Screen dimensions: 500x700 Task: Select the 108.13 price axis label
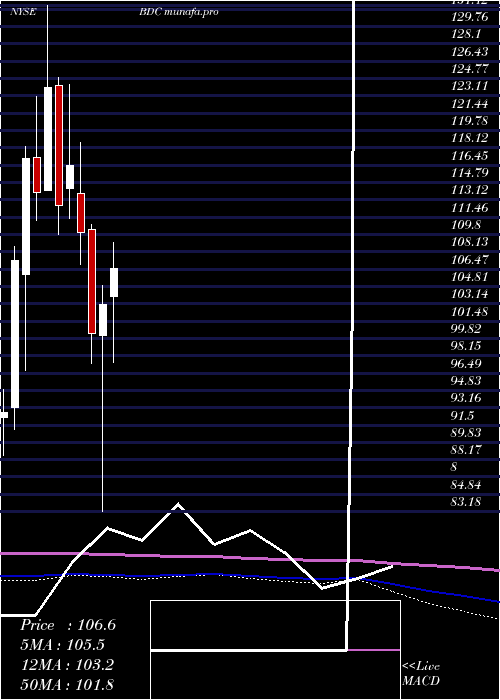pos(469,242)
